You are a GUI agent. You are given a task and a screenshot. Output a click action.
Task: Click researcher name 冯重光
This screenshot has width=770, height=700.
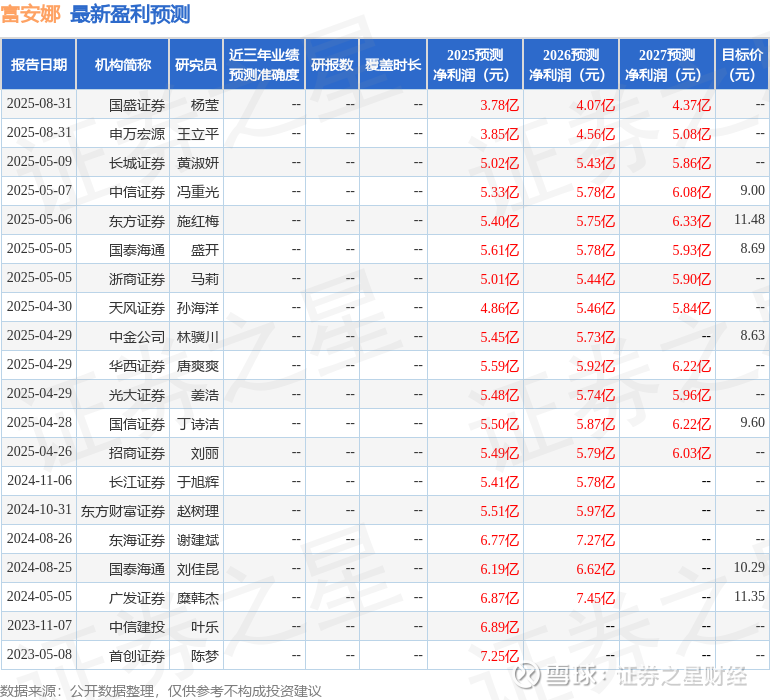[198, 192]
